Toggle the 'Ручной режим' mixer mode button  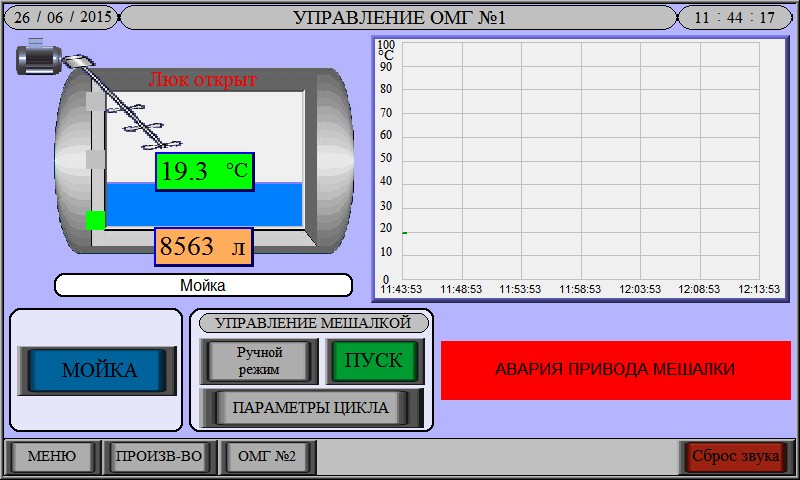260,361
